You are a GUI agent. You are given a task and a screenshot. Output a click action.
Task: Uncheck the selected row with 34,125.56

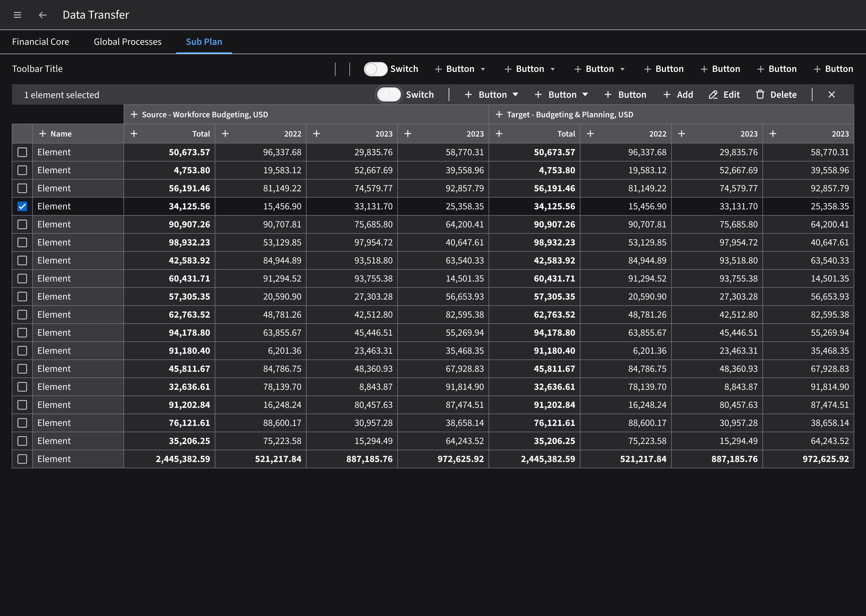click(x=22, y=206)
